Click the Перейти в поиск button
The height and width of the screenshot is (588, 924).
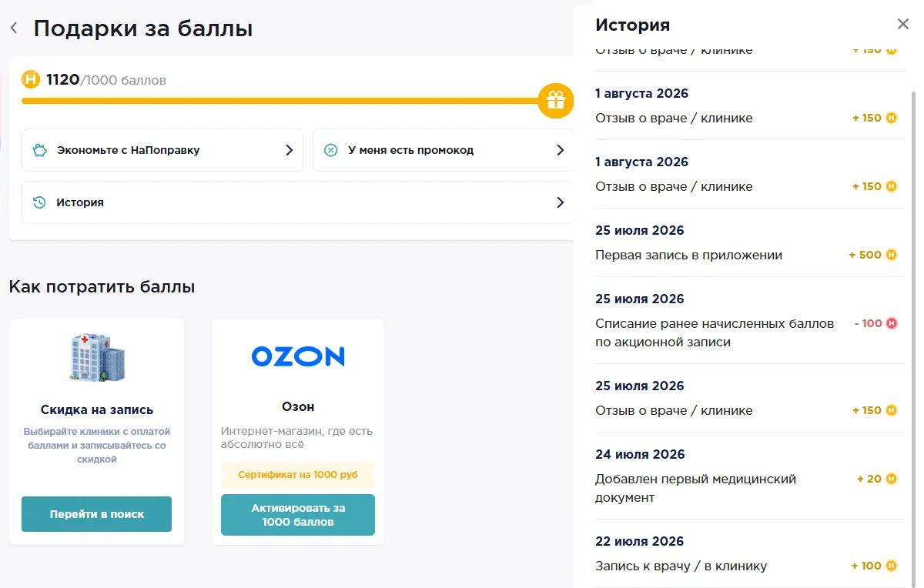pyautogui.click(x=96, y=514)
